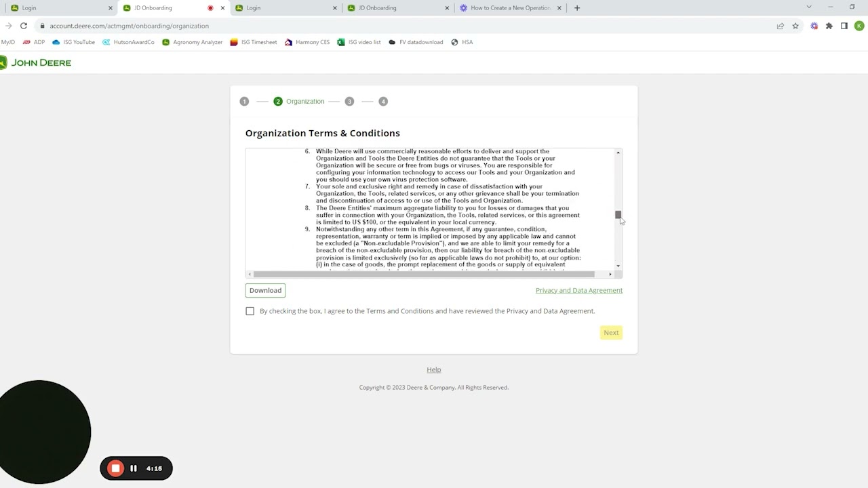Image resolution: width=868 pixels, height=488 pixels.
Task: Open the green K profile avatar
Action: (859, 26)
